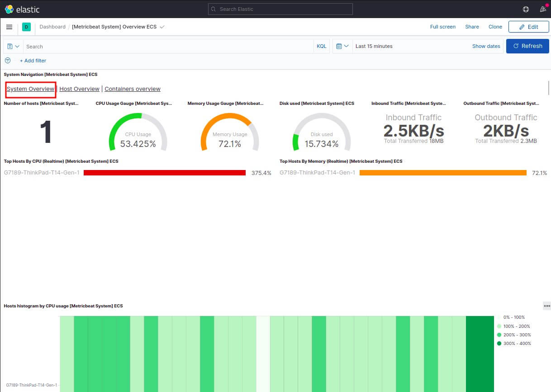Open the filter options icon
The height and width of the screenshot is (392, 551).
(8, 61)
